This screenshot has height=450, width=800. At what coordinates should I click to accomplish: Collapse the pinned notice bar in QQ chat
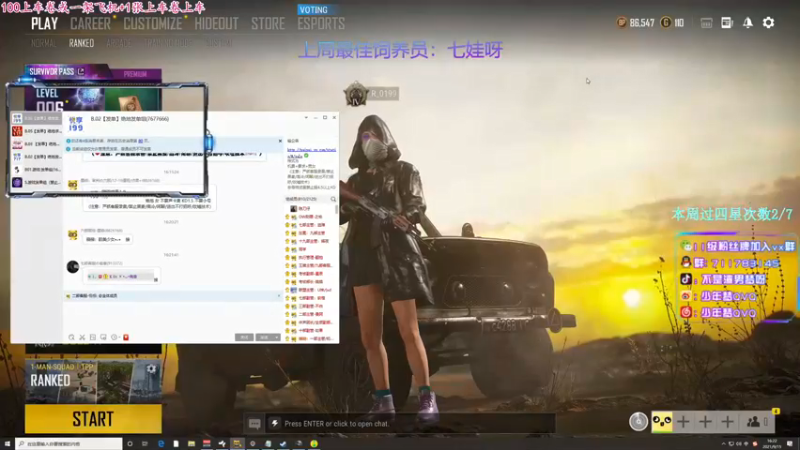click(x=279, y=295)
